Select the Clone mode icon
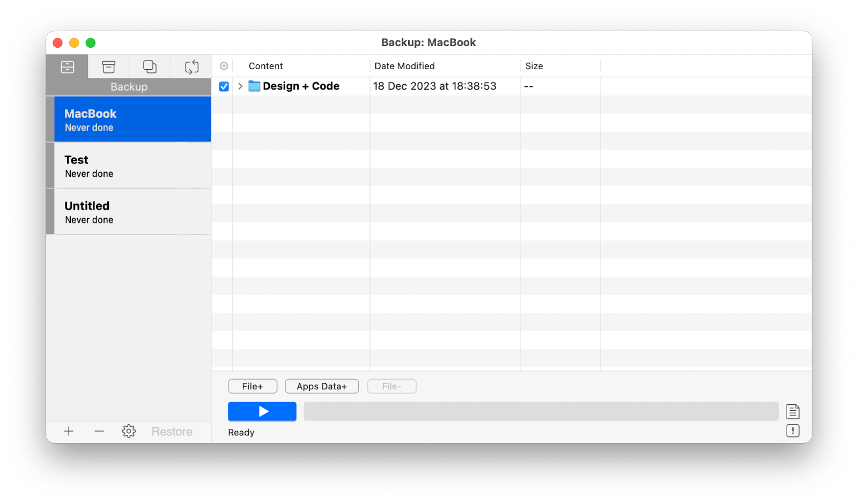858x504 pixels. point(149,66)
